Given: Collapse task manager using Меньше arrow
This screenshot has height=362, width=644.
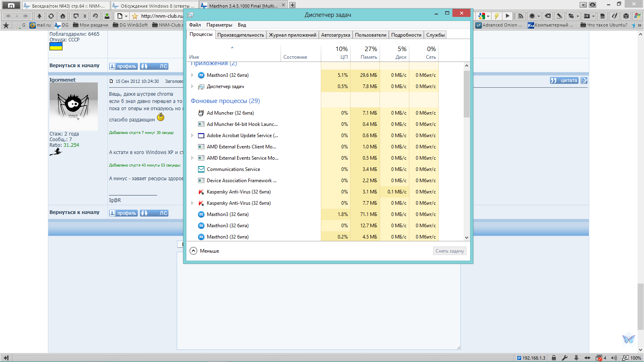Looking at the screenshot, I should (x=194, y=251).
